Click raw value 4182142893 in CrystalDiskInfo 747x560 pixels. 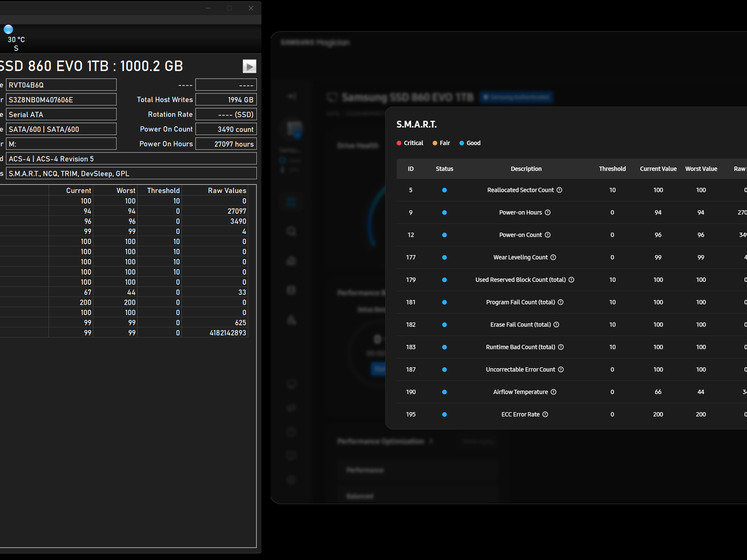pos(228,332)
